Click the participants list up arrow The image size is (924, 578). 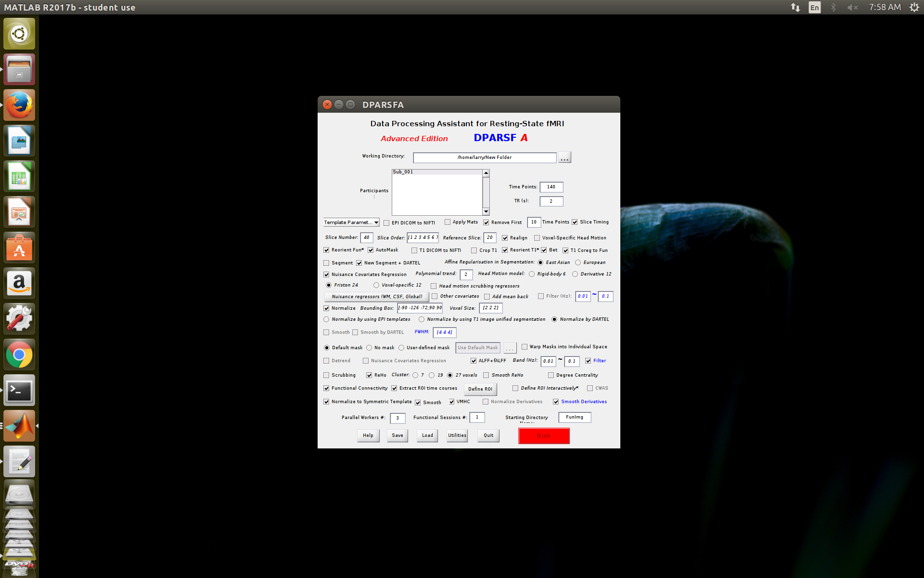click(x=486, y=173)
